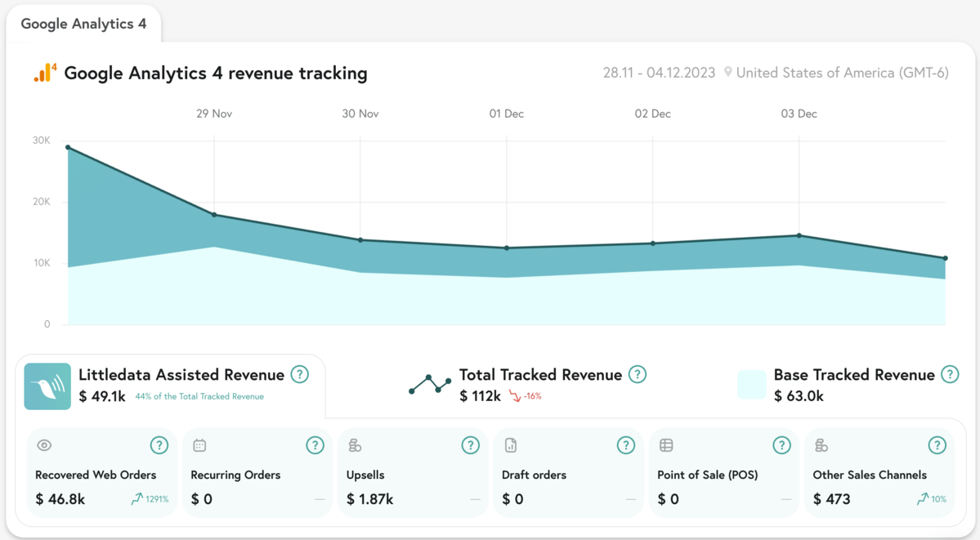
Task: Click the Draft orders label
Action: tap(534, 475)
